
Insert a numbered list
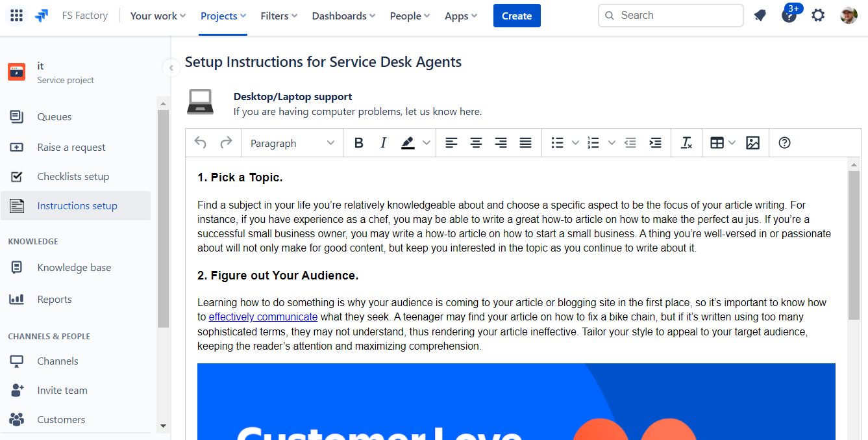[593, 143]
